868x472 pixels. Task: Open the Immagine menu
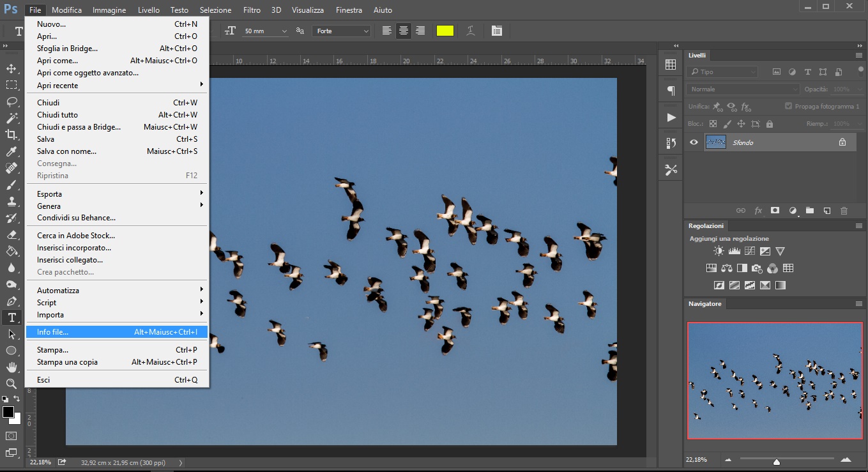109,10
